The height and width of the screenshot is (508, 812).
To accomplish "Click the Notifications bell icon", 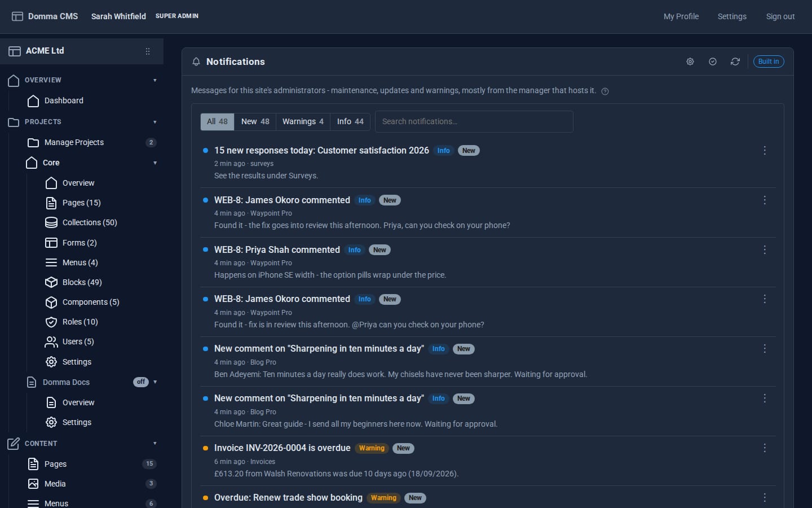I will point(196,62).
